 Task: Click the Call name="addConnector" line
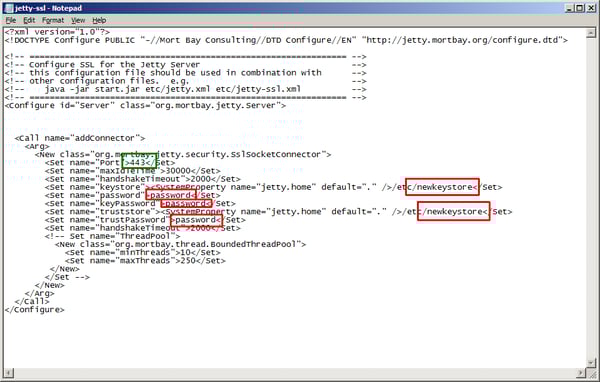(x=80, y=138)
